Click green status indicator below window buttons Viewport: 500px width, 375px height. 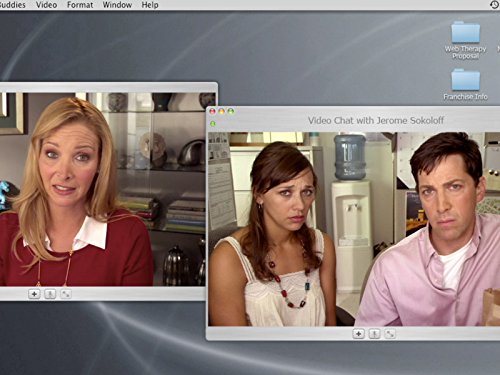(213, 124)
